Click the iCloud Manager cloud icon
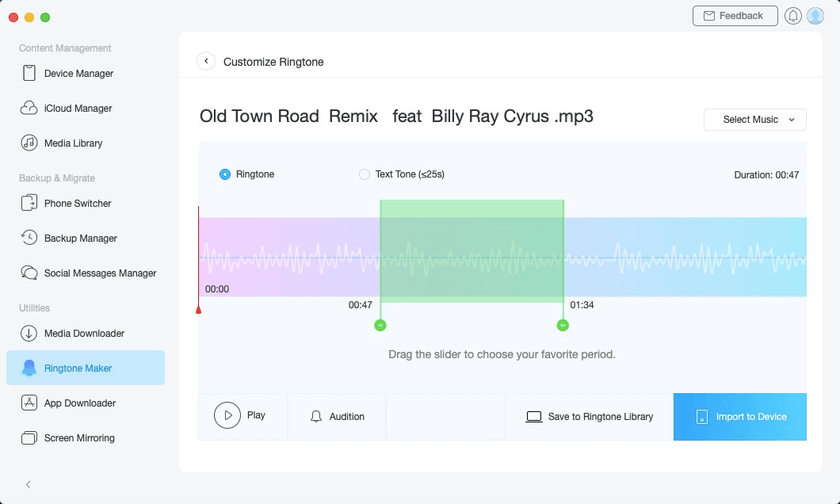840x504 pixels. pos(29,109)
